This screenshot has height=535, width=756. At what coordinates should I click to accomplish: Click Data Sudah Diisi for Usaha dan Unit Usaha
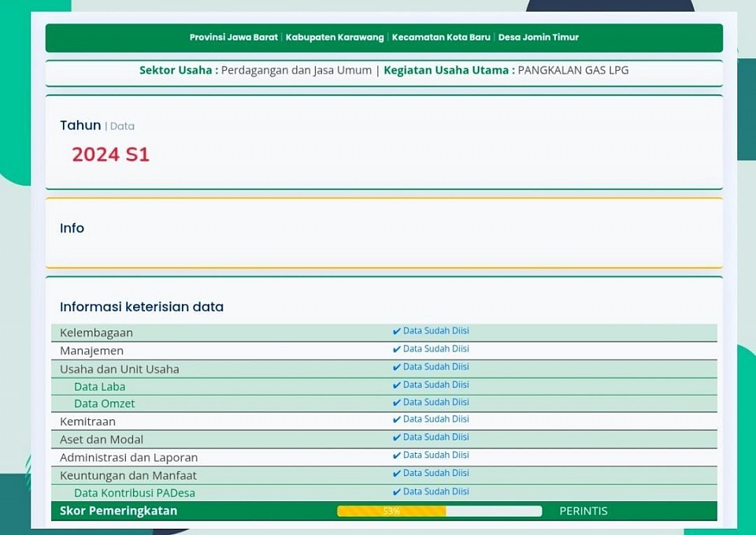[x=435, y=366]
